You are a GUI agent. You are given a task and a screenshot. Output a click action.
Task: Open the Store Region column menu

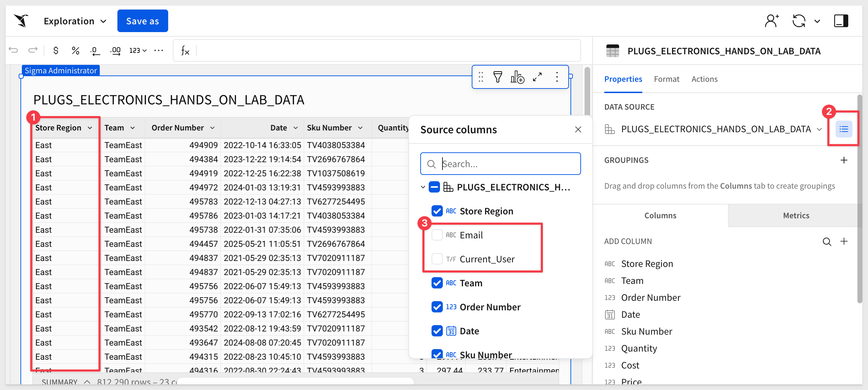[x=90, y=128]
